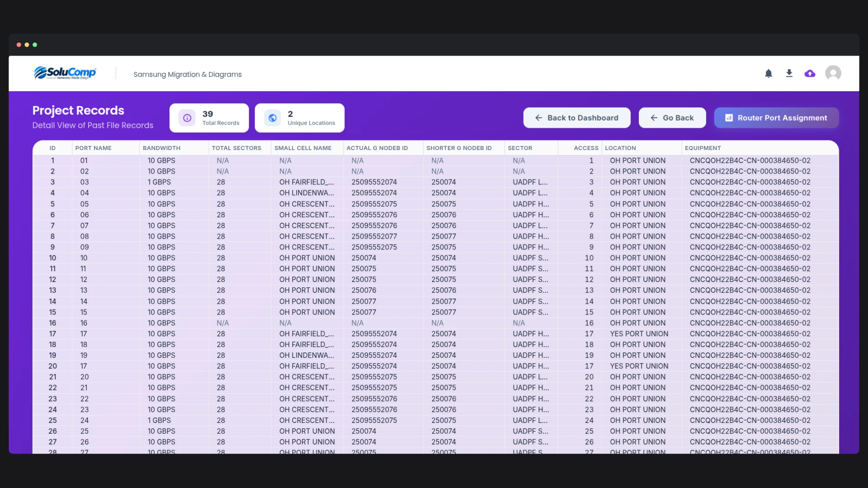Click '250076' shorter NodeB ID in row 13
This screenshot has height=488, width=868.
click(443, 291)
